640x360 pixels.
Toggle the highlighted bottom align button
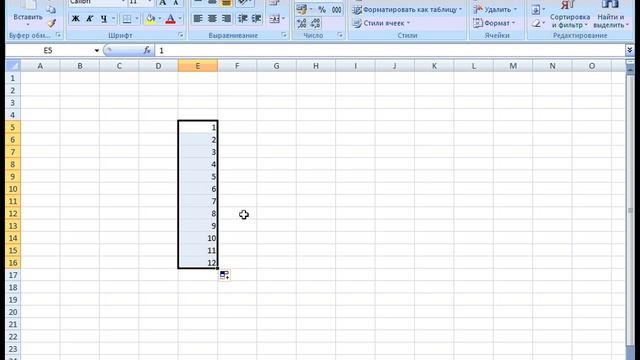[226, 3]
